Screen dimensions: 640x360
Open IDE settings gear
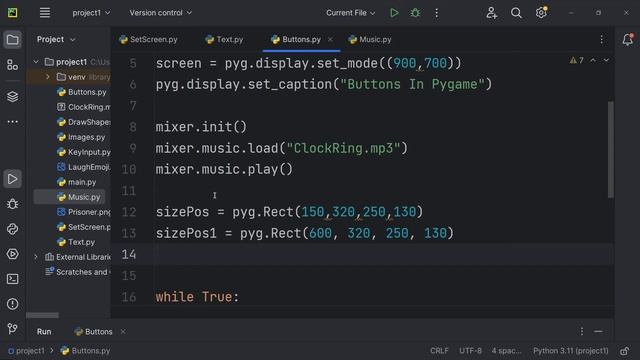[x=541, y=13]
